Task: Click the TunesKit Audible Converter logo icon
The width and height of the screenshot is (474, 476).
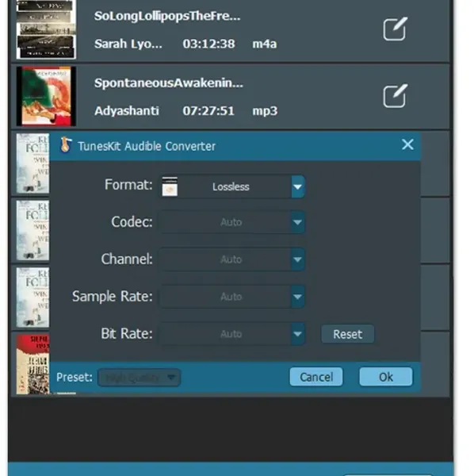Action: point(66,145)
